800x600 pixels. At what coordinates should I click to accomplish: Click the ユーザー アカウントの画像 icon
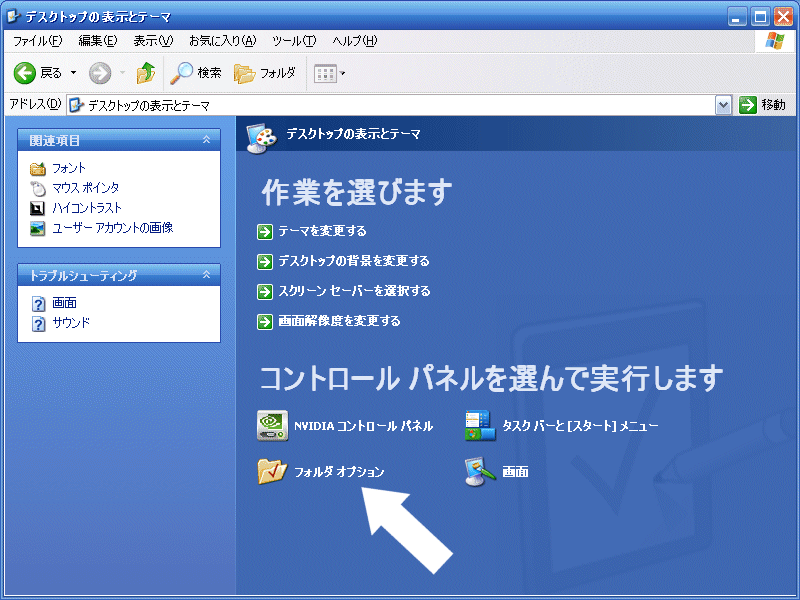tap(38, 228)
